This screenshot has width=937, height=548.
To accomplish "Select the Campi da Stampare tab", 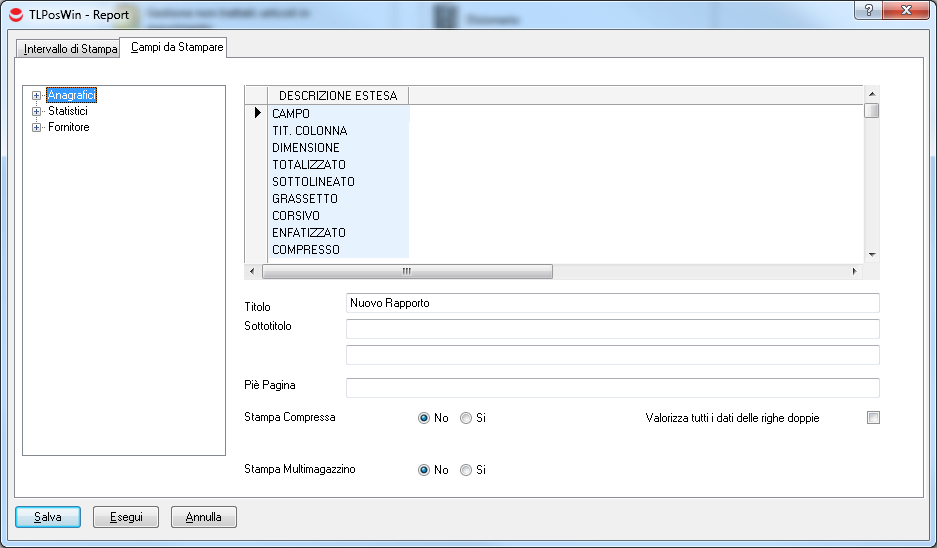I will coord(177,47).
